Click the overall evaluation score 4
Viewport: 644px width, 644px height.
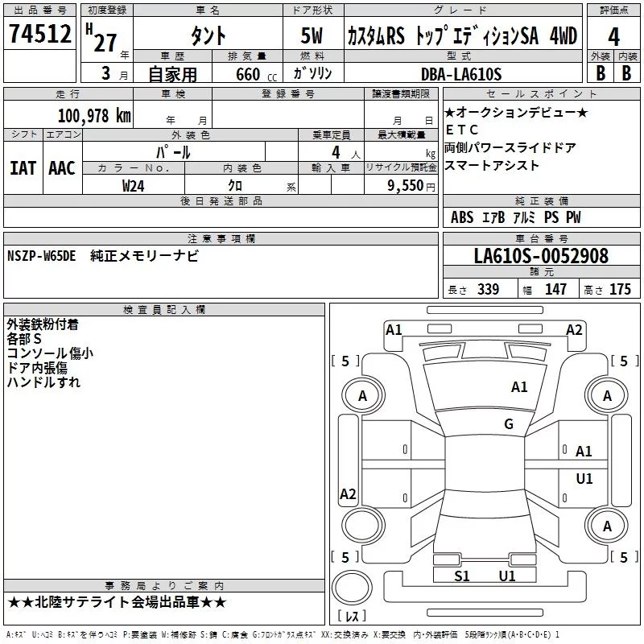click(613, 37)
